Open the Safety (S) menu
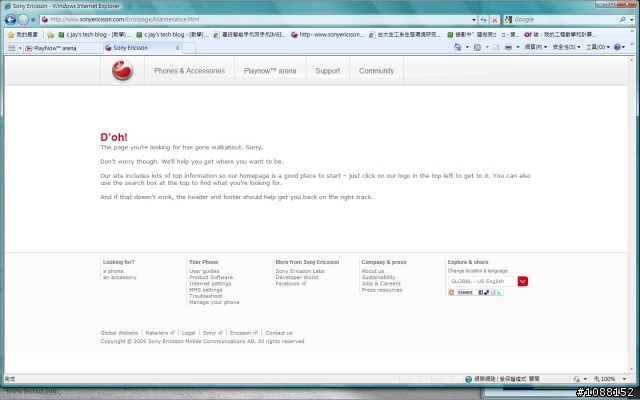 coord(566,47)
